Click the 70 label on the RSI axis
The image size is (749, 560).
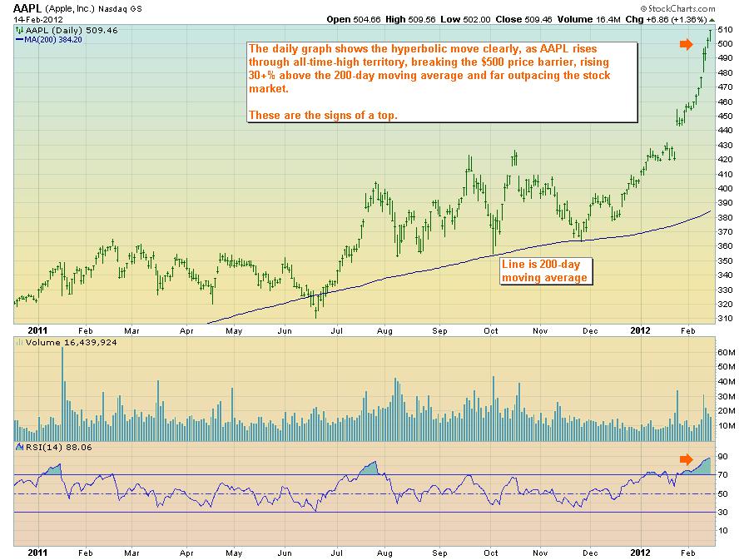pyautogui.click(x=723, y=475)
